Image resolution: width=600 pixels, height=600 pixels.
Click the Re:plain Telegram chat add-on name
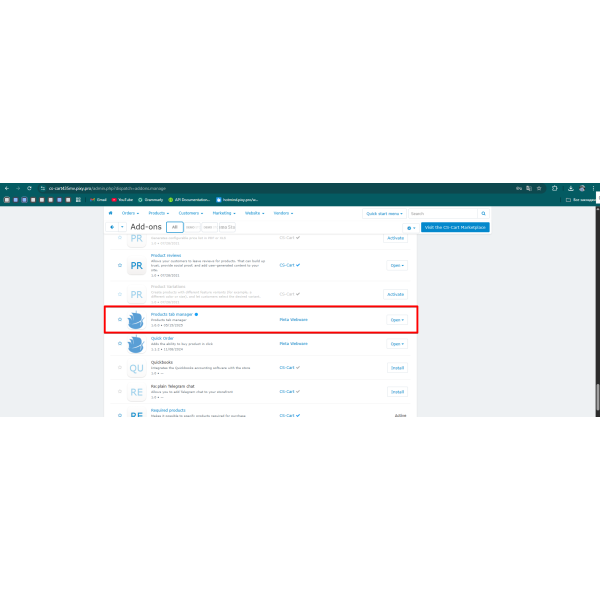click(173, 386)
